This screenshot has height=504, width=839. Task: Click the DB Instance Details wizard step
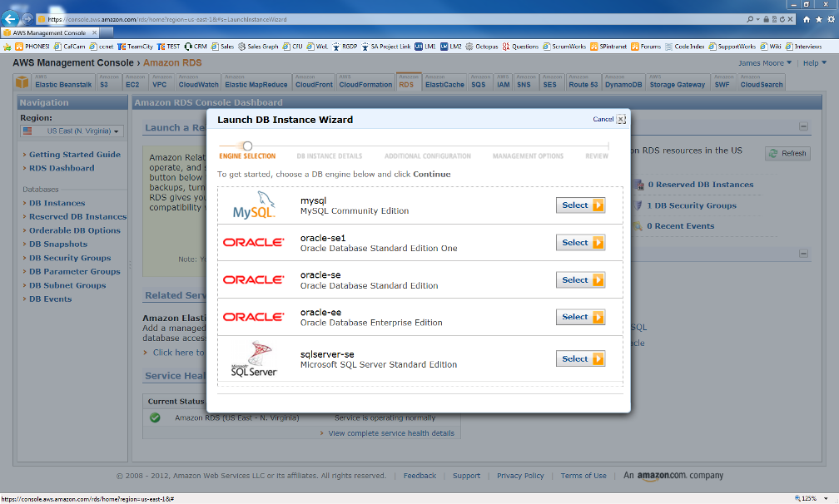pos(330,156)
